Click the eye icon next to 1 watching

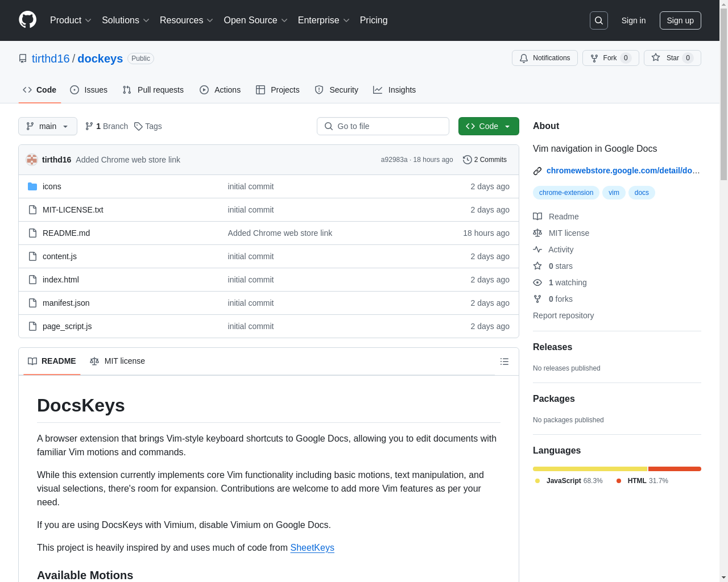[x=537, y=282]
